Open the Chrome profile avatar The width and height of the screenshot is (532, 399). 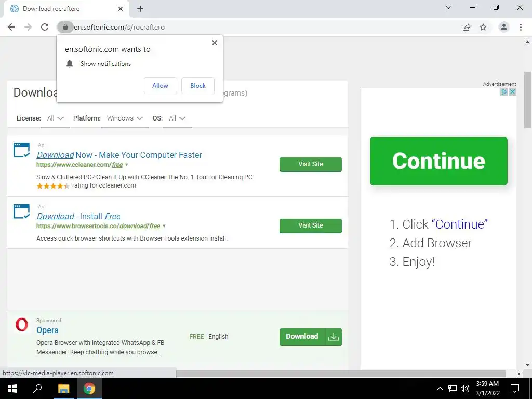[x=504, y=27]
